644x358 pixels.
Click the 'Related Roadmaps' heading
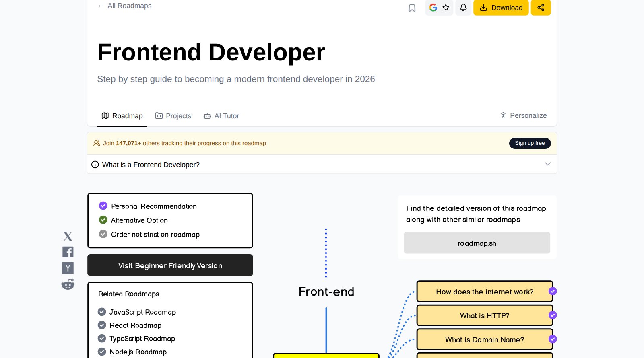tap(129, 294)
